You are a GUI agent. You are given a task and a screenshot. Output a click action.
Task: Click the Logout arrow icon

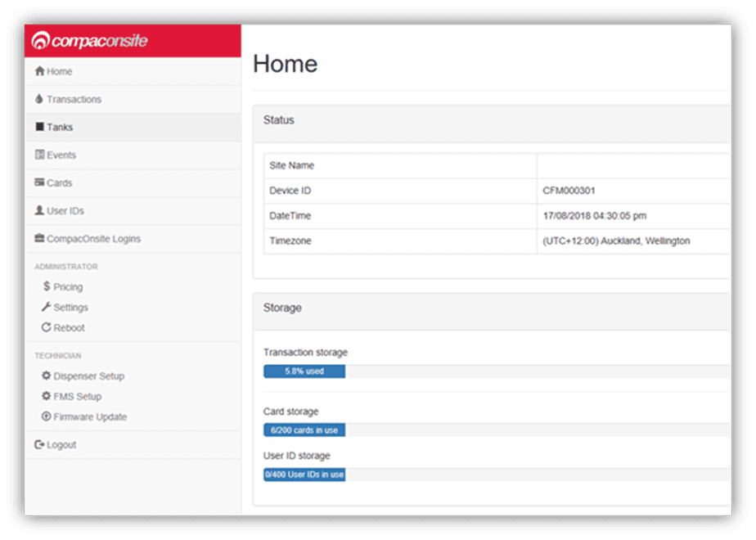[x=39, y=444]
